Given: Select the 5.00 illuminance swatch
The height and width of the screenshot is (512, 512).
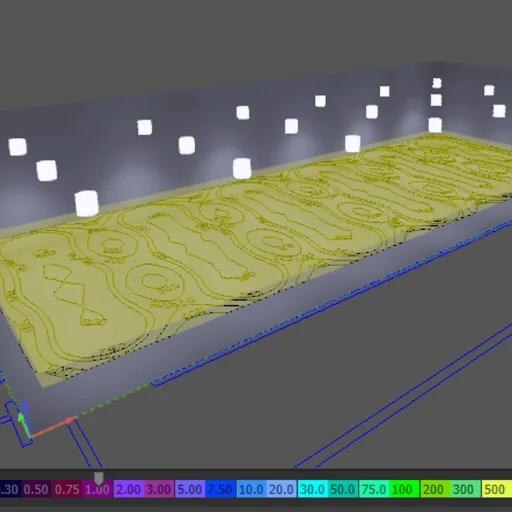Looking at the screenshot, I should point(190,489).
